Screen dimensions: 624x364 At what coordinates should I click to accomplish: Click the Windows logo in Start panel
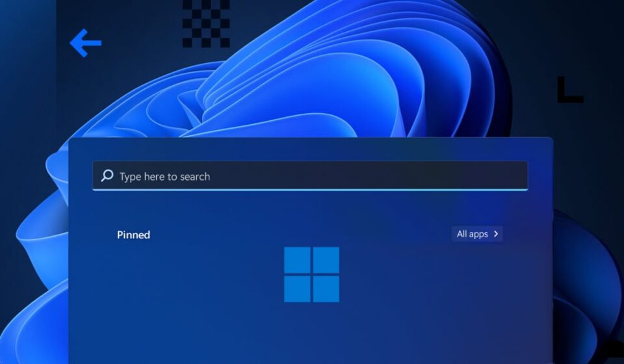pos(311,274)
